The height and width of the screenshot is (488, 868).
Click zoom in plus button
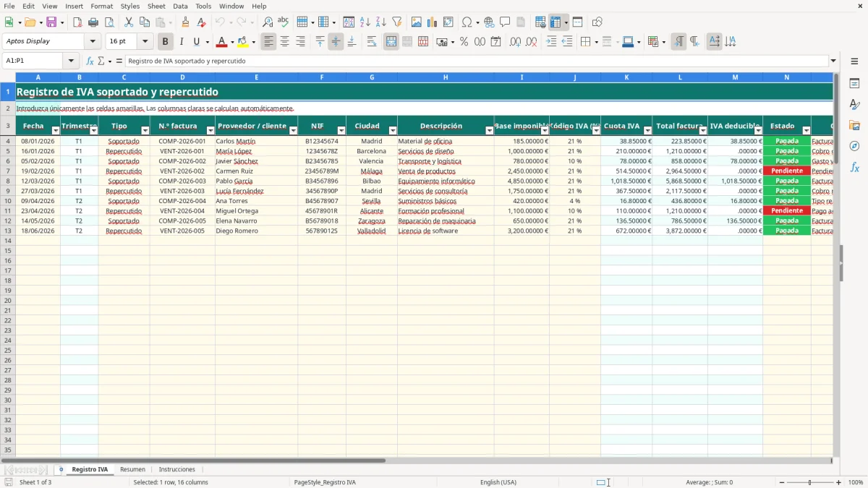click(839, 482)
